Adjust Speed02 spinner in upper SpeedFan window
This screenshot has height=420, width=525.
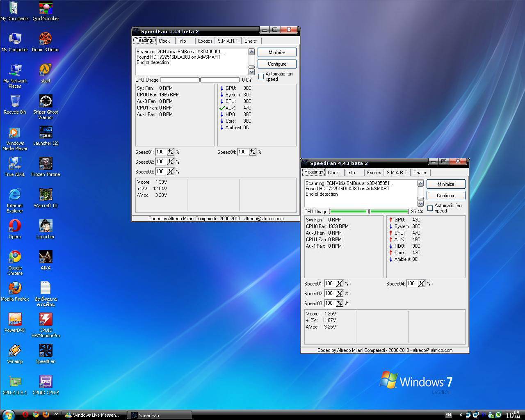[x=171, y=162]
